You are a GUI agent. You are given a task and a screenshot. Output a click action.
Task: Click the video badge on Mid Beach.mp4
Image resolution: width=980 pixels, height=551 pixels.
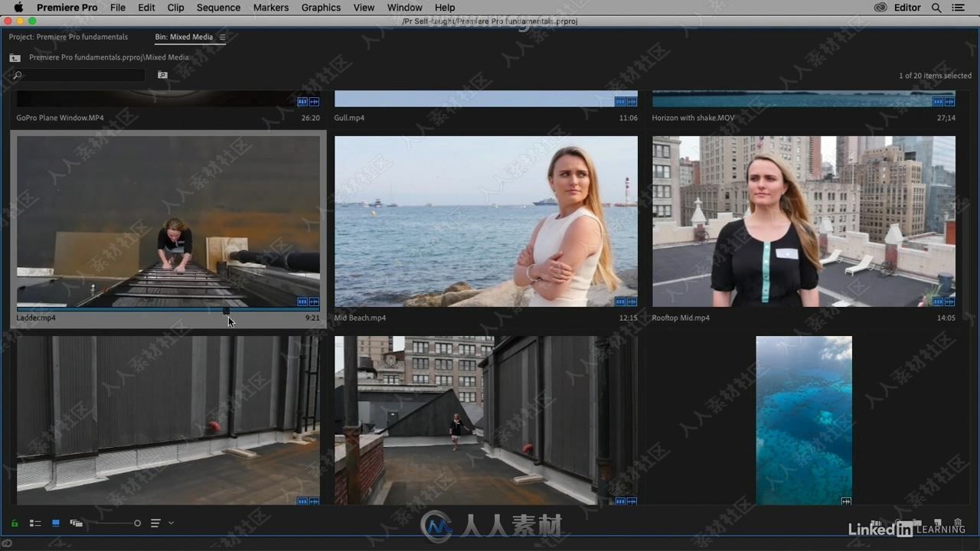620,302
